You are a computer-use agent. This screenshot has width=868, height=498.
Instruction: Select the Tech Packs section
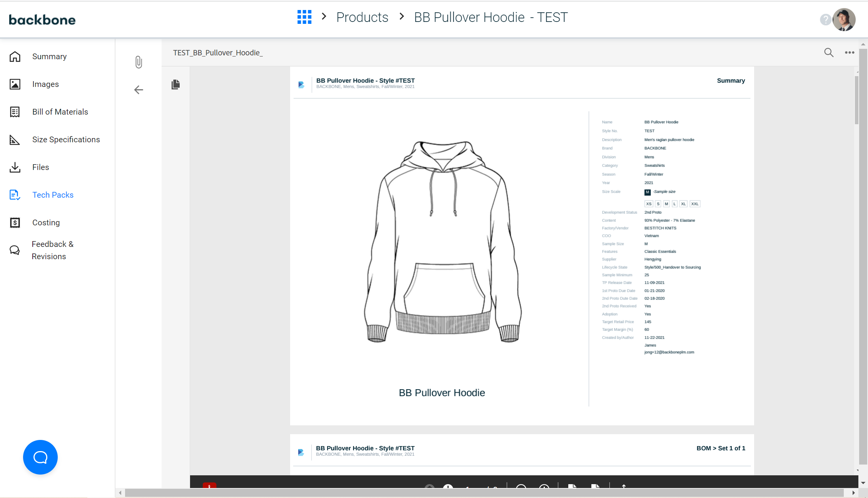coord(53,195)
